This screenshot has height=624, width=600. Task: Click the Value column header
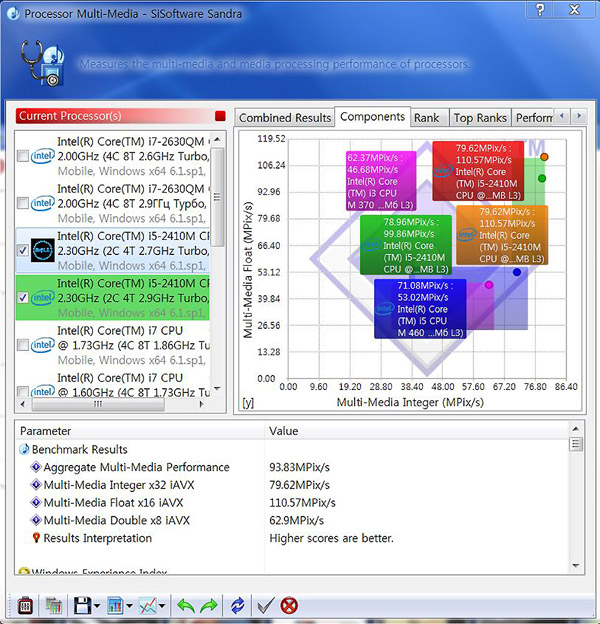417,431
